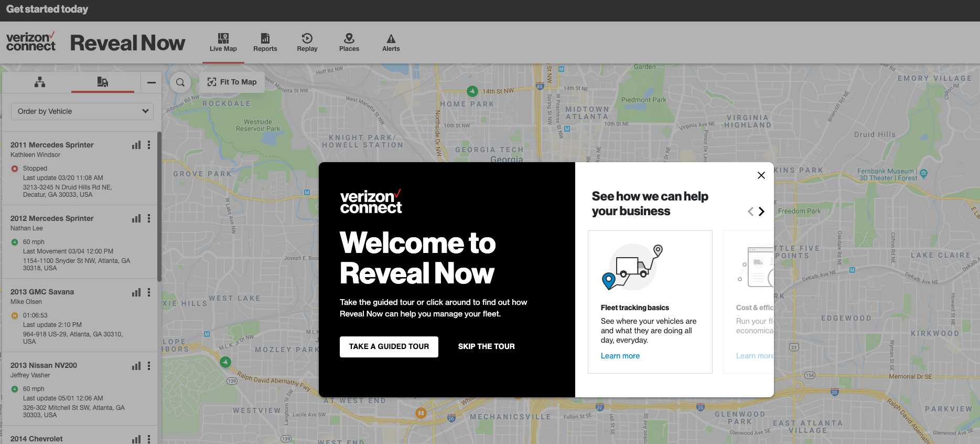Switch to the groups hierarchy panel tab
Image resolution: width=980 pixels, height=444 pixels.
click(x=40, y=82)
